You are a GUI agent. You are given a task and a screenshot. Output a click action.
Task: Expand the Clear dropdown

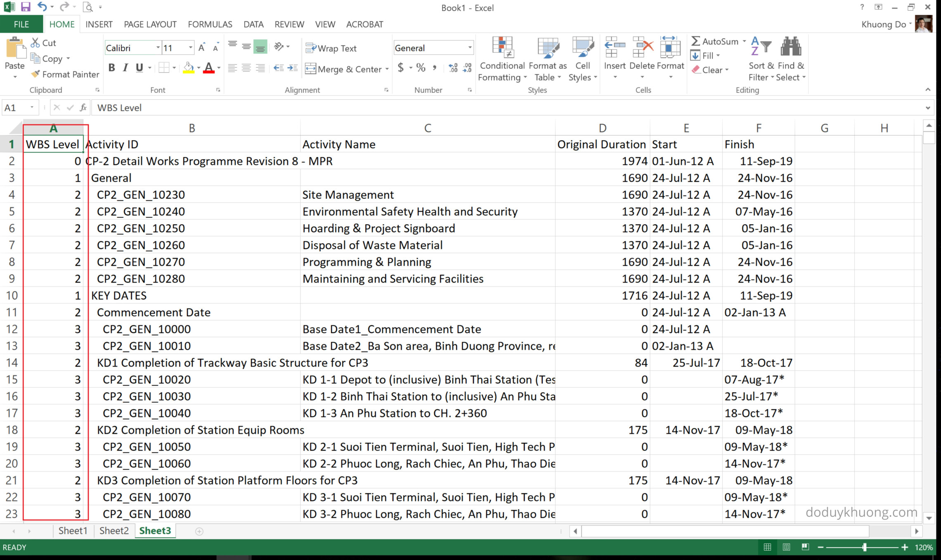(726, 70)
